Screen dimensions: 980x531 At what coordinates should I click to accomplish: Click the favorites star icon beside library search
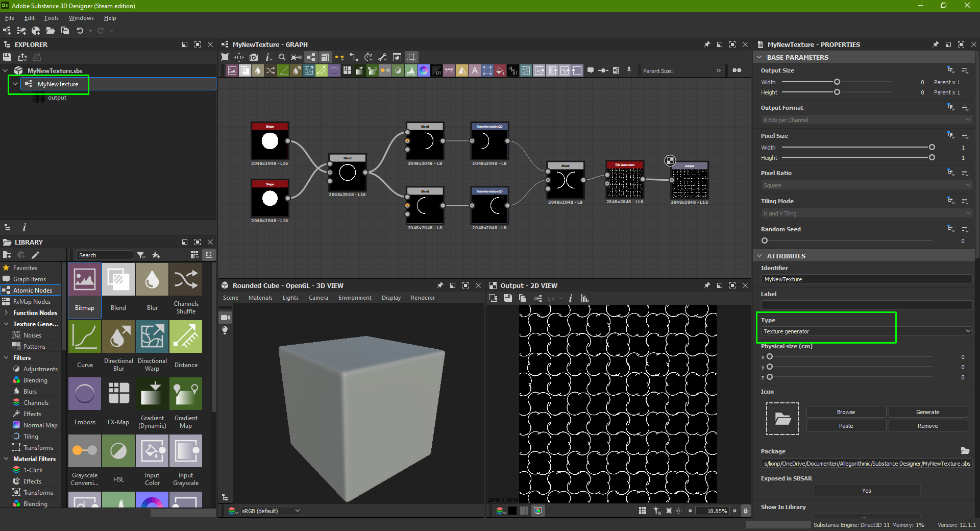156,255
